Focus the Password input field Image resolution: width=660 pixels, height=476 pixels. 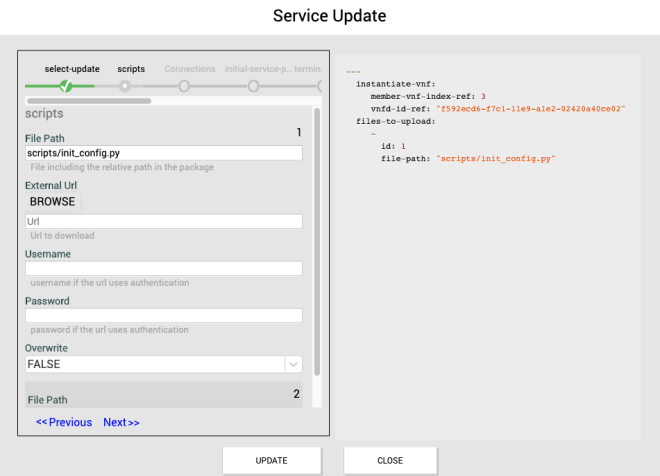coord(164,315)
